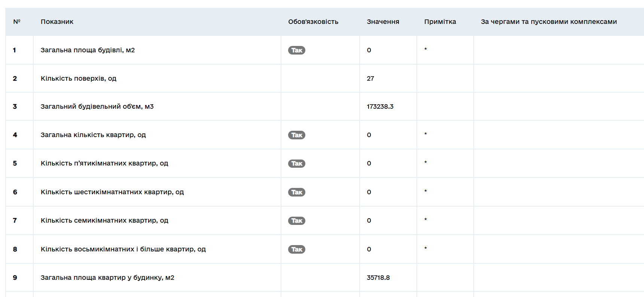Viewport: 644px width, 297px height.
Task: Select the "Значення" column header
Action: (x=382, y=22)
